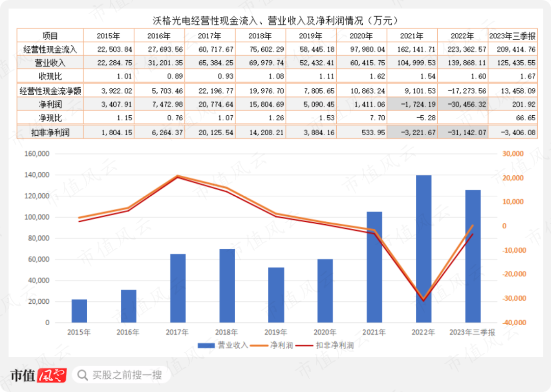Select the 2019年 revenue bar
The width and height of the screenshot is (551, 392).
tap(276, 295)
